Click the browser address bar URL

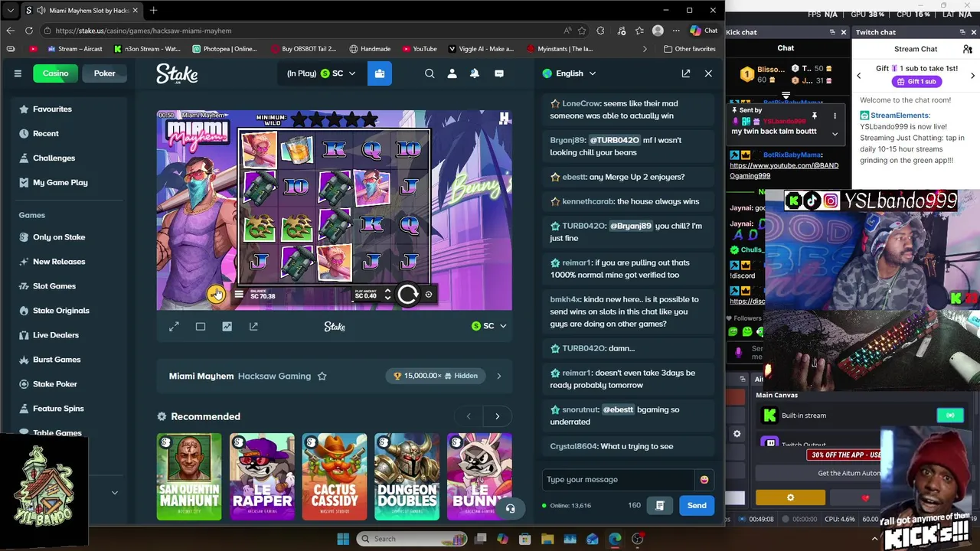click(x=143, y=31)
